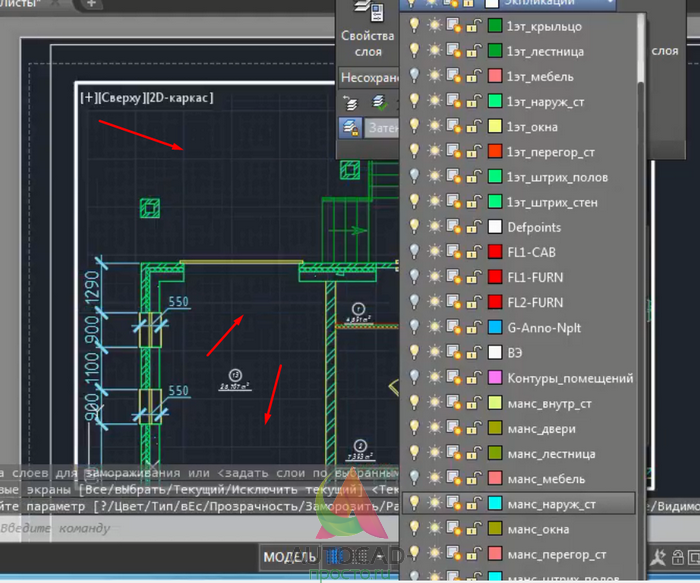The height and width of the screenshot is (583, 700).
Task: Open the Несохран... layer state dropdown
Action: pos(369,78)
